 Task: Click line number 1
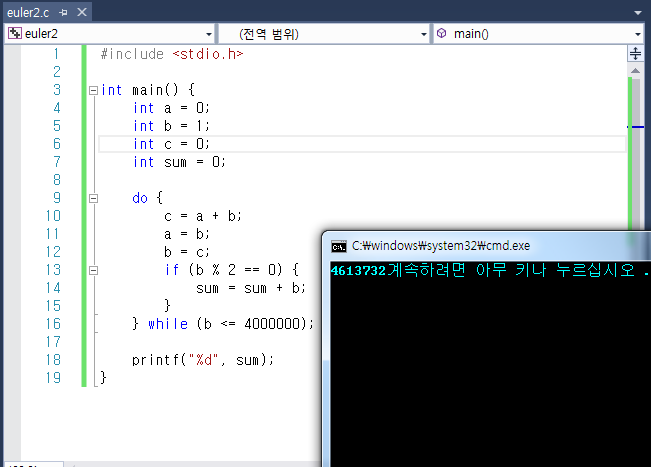[x=56, y=54]
